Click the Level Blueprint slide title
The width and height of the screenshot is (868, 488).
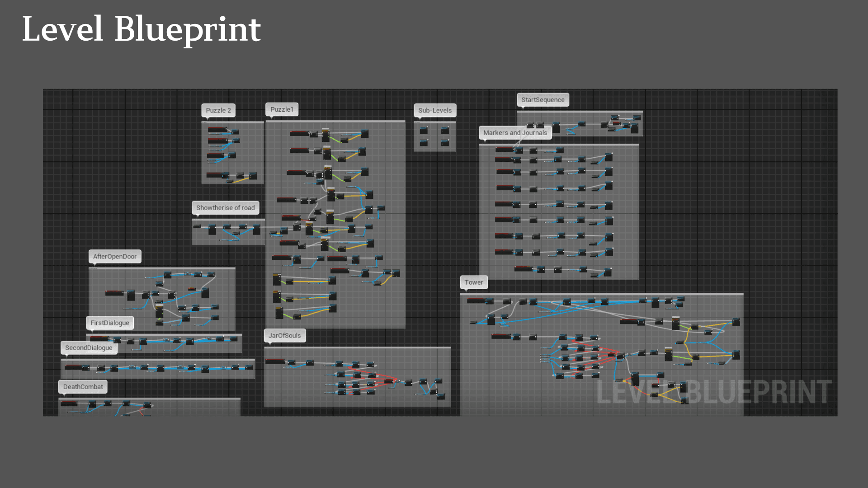(142, 29)
